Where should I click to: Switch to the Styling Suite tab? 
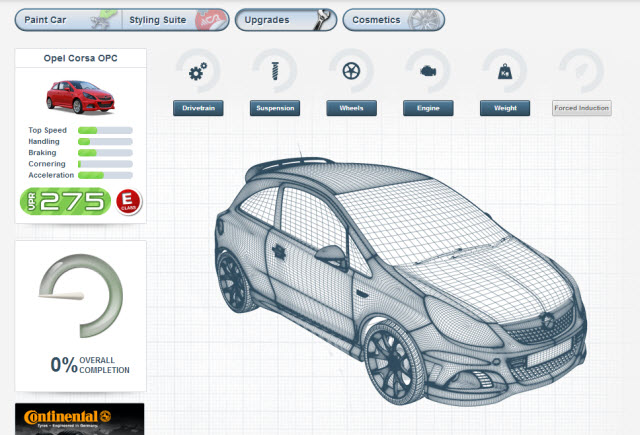coord(171,20)
